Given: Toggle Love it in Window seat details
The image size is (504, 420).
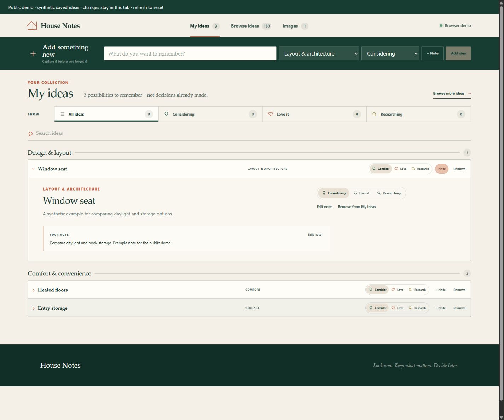Looking at the screenshot, I should point(361,193).
